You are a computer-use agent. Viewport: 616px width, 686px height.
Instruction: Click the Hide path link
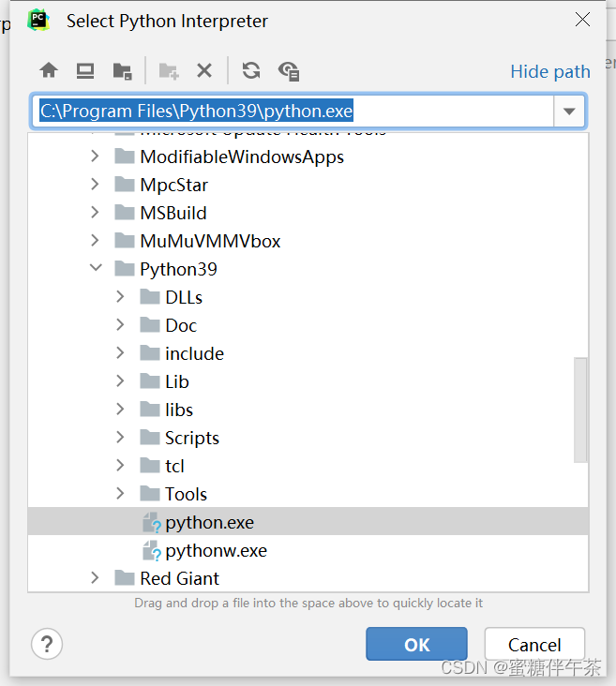pyautogui.click(x=550, y=72)
